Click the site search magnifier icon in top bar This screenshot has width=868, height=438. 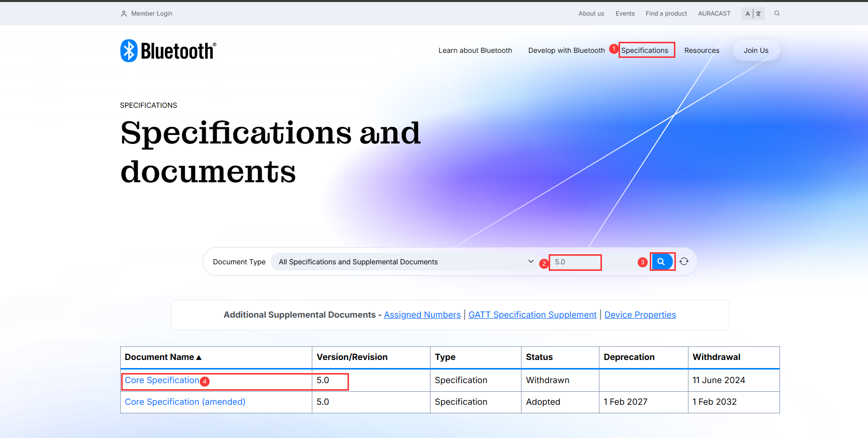coord(777,13)
